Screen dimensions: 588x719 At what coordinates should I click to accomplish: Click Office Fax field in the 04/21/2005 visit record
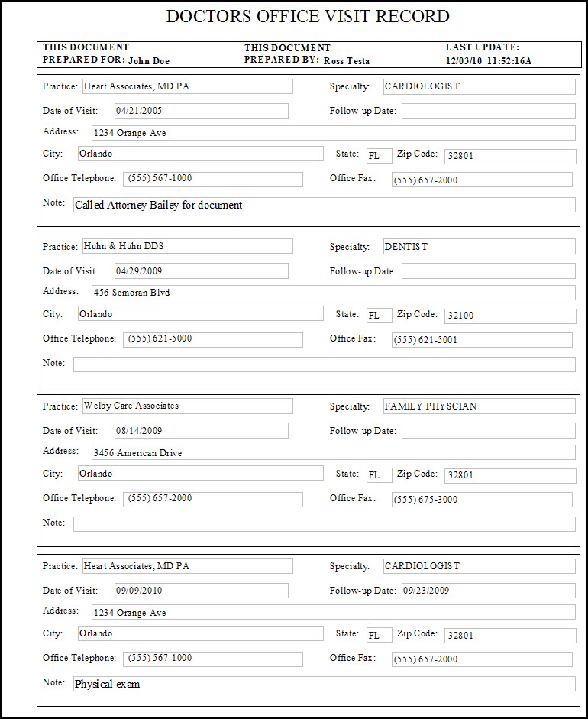(482, 180)
